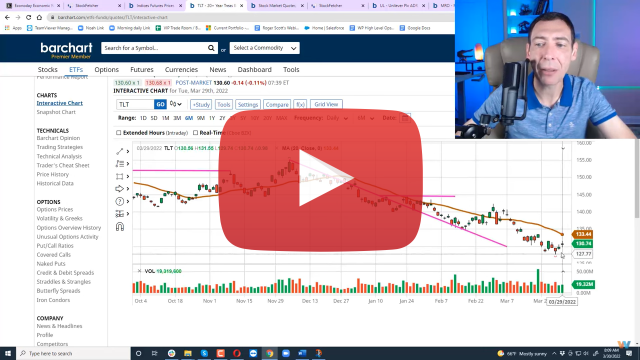Viewport: 640px width, 360px height.
Task: Open the Frequency Daily dropdown
Action: click(337, 118)
